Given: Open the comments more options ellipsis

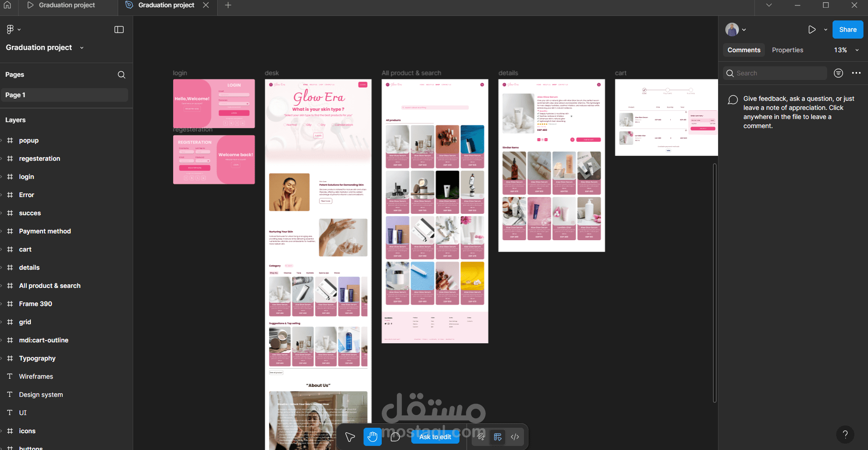Looking at the screenshot, I should (x=856, y=73).
